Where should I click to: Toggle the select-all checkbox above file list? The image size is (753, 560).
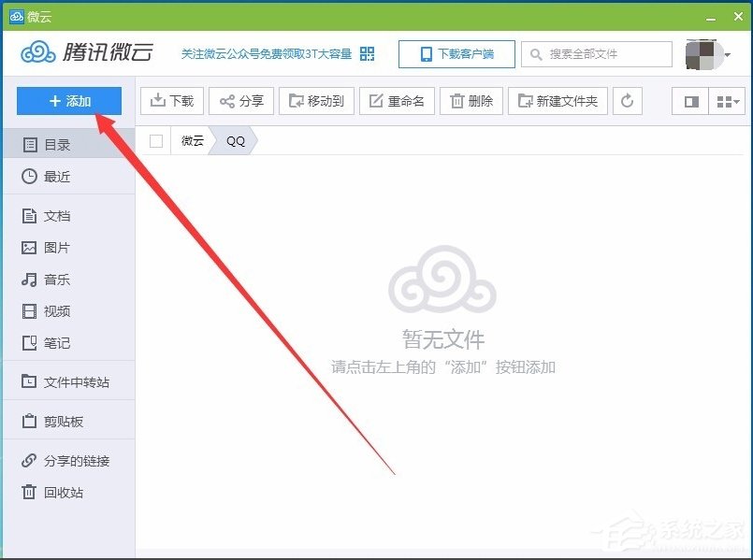154,140
